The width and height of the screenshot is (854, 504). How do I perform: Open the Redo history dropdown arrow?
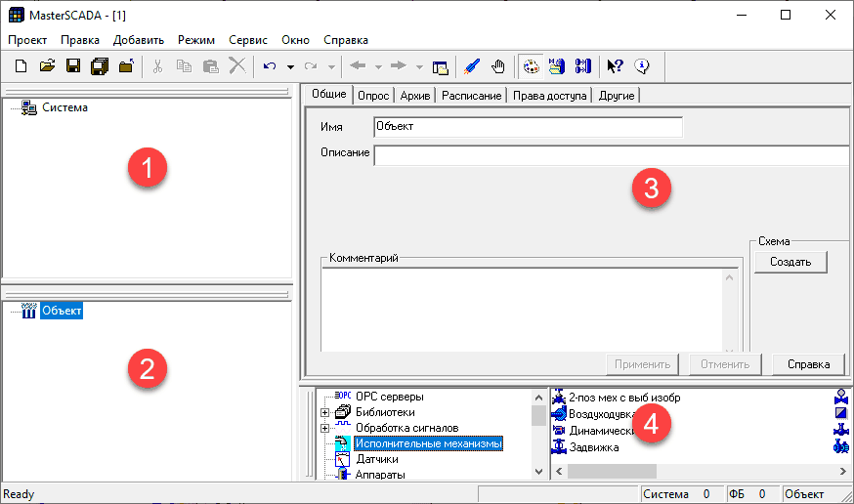click(x=331, y=67)
